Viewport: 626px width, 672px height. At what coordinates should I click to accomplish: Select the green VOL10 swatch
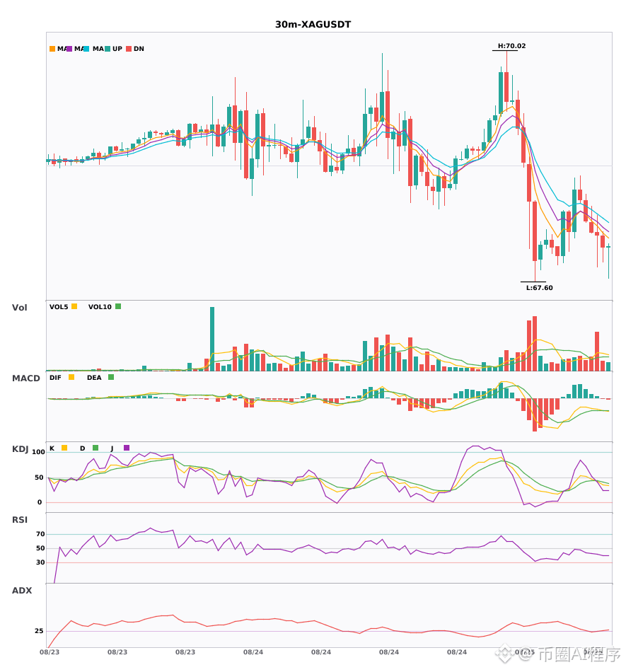(x=118, y=306)
